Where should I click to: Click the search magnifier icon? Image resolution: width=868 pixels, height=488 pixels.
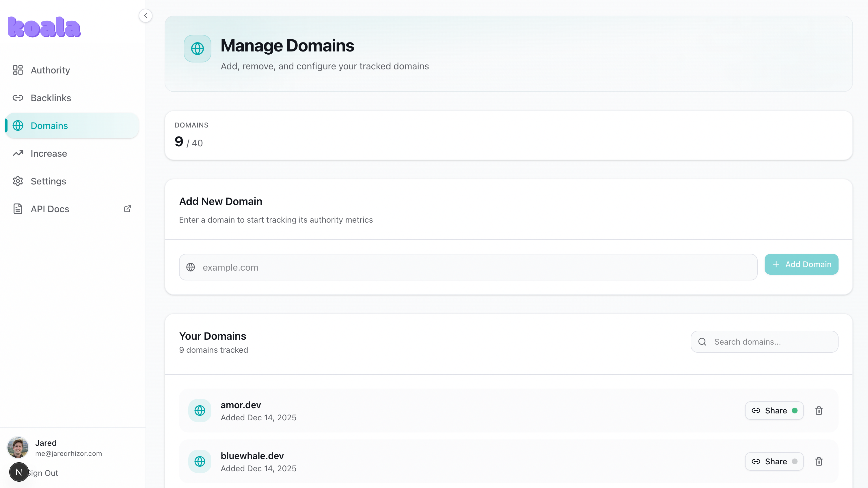click(x=702, y=342)
